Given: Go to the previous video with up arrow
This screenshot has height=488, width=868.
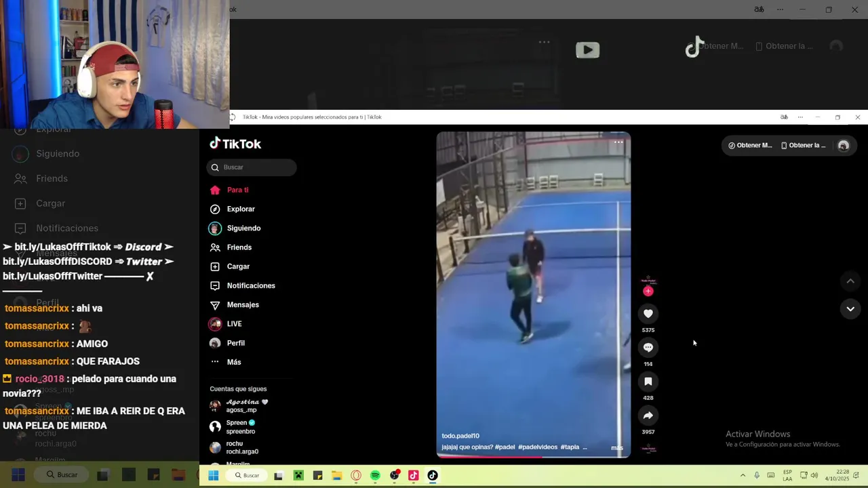Looking at the screenshot, I should 850,281.
